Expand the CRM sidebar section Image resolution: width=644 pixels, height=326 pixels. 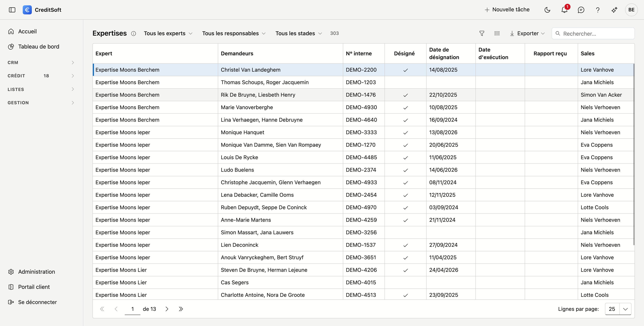[x=41, y=63]
